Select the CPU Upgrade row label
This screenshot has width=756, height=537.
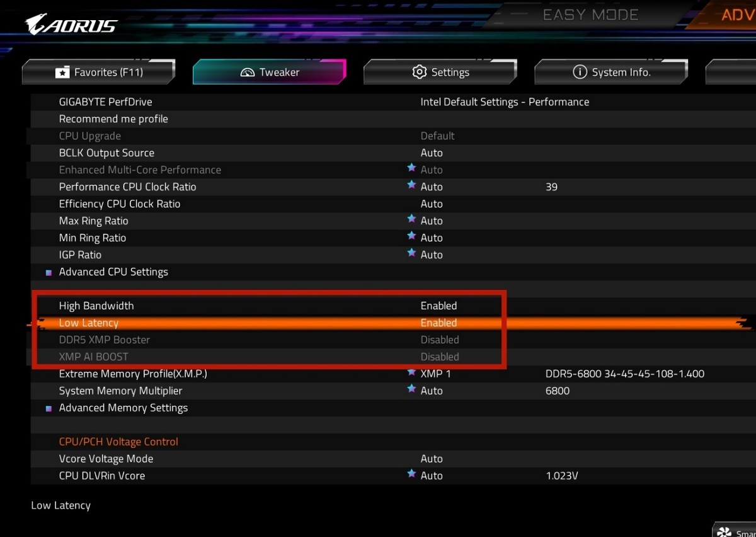[89, 136]
